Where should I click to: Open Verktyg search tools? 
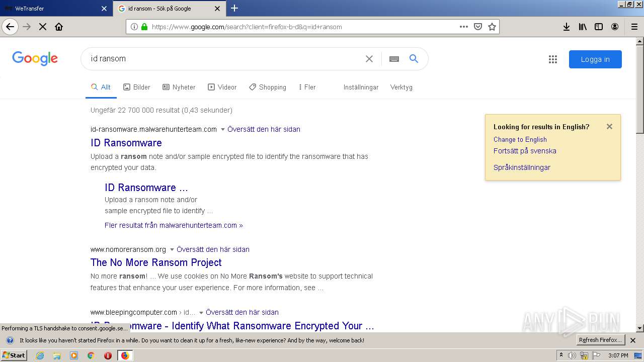[401, 87]
